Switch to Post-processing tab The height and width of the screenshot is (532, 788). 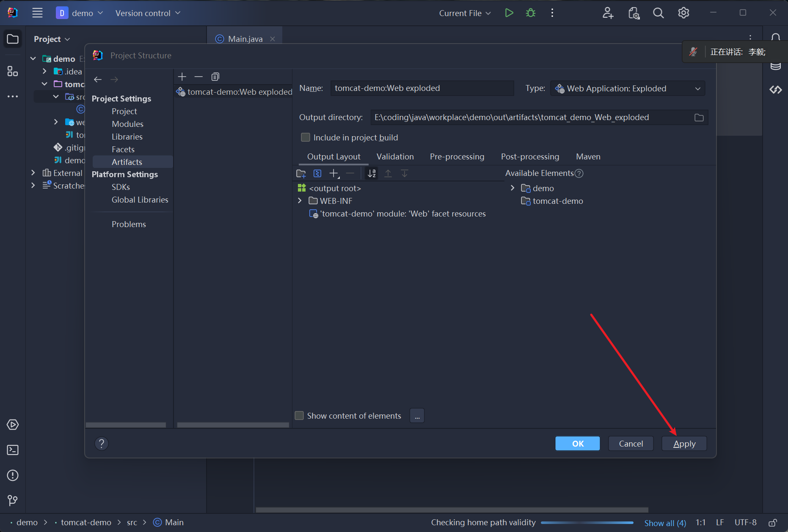(530, 156)
